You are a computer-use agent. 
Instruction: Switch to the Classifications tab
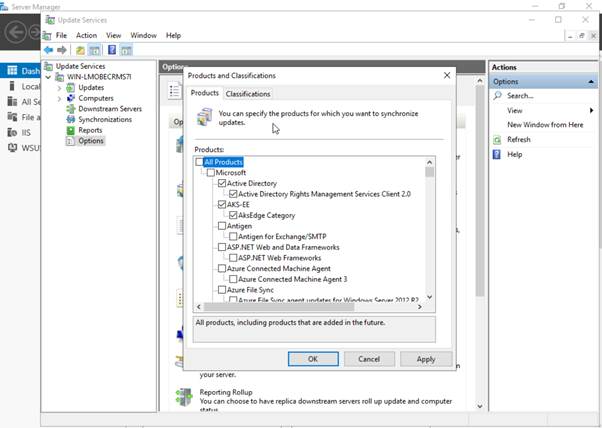(248, 94)
